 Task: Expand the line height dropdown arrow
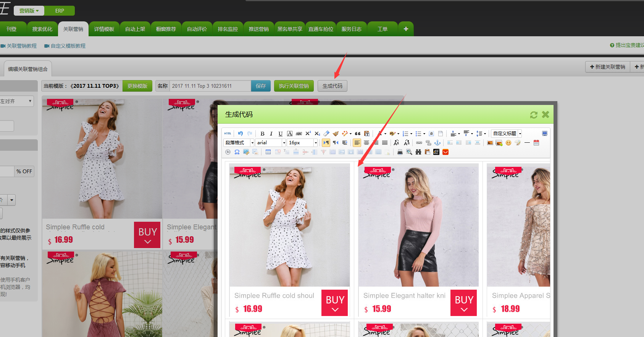pyautogui.click(x=485, y=134)
